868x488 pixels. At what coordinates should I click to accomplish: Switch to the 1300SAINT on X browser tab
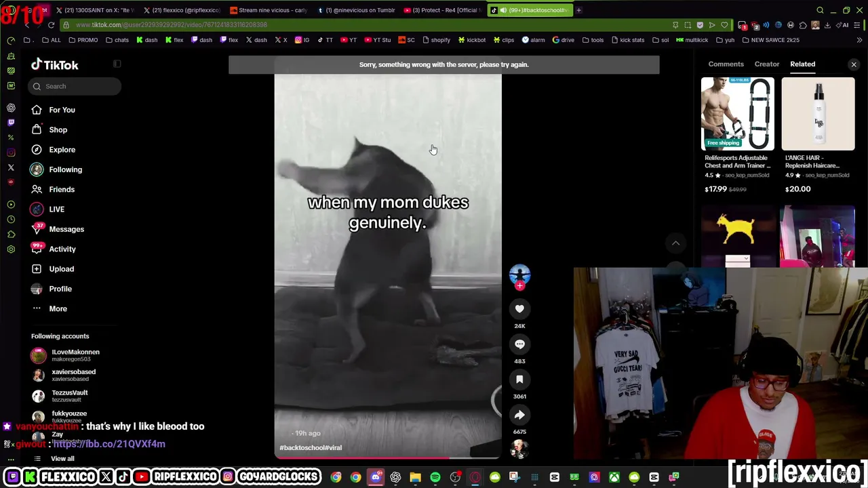click(x=95, y=10)
